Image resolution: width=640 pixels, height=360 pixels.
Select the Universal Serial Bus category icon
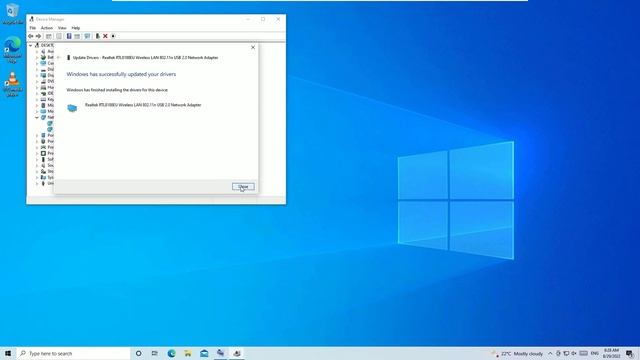43,184
